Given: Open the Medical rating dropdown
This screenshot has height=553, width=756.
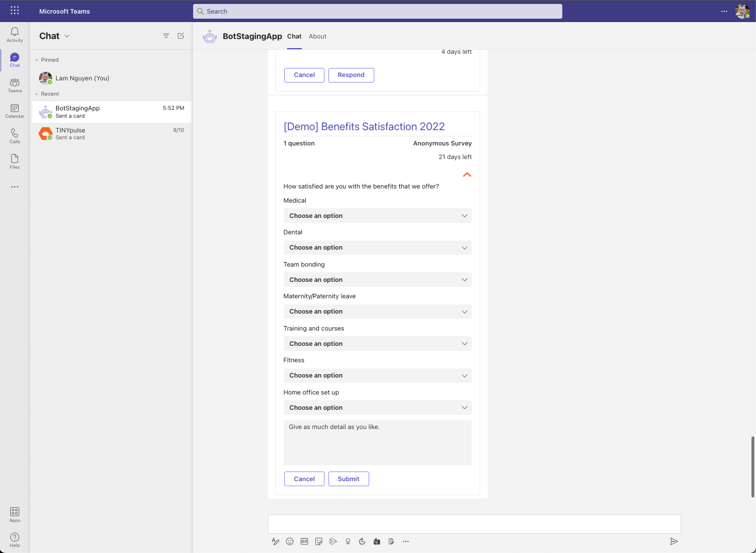Looking at the screenshot, I should pyautogui.click(x=377, y=216).
